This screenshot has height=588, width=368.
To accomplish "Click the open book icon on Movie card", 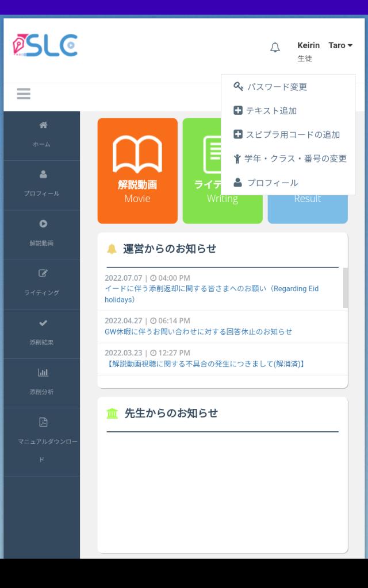I will pos(137,154).
